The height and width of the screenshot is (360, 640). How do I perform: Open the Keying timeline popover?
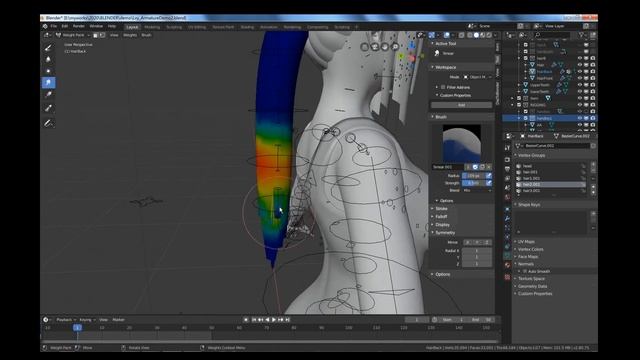click(x=87, y=320)
